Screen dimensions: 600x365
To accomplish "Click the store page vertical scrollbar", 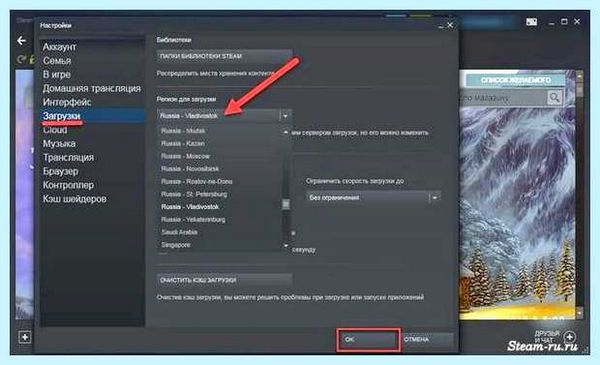I will pyautogui.click(x=579, y=194).
